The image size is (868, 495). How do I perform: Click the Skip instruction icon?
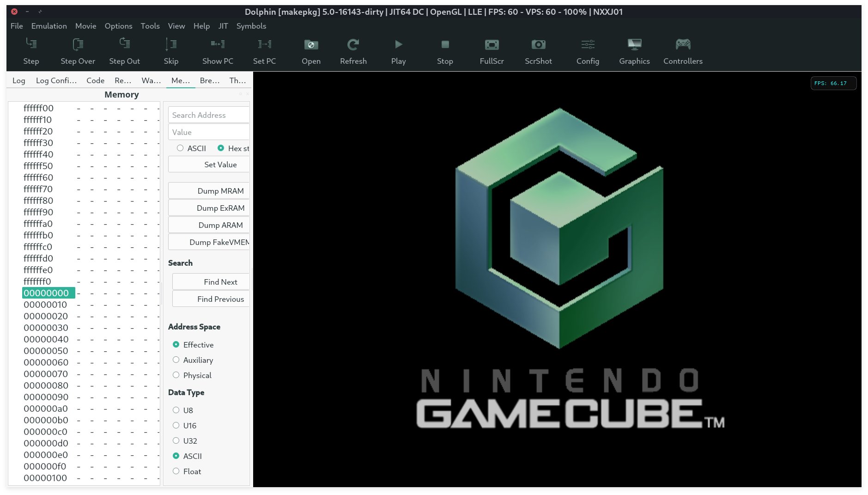pyautogui.click(x=171, y=44)
